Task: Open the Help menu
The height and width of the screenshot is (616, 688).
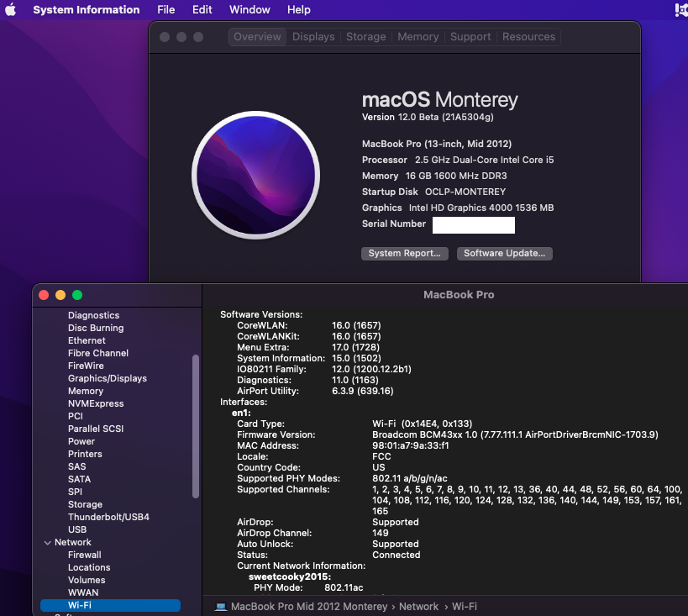Action: click(299, 9)
